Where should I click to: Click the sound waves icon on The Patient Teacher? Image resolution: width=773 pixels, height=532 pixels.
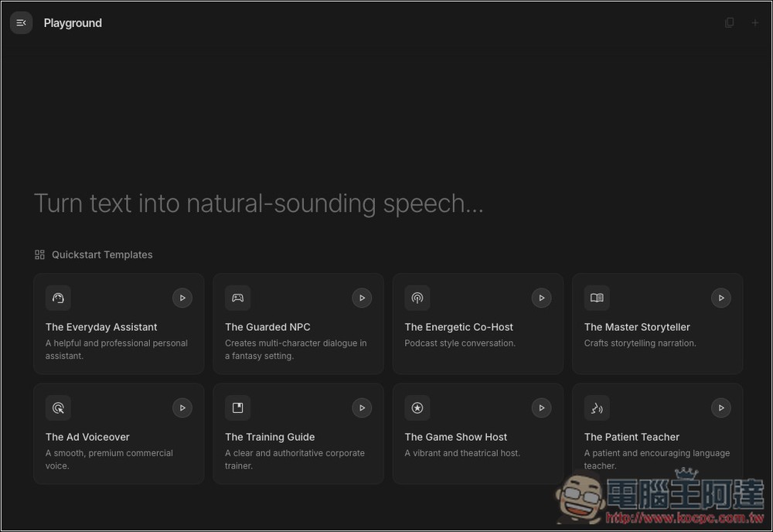(x=596, y=408)
